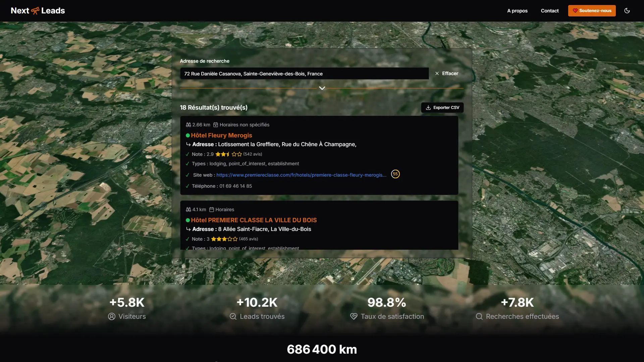Open the premiereclasse.com website link
The image size is (644, 362).
301,175
